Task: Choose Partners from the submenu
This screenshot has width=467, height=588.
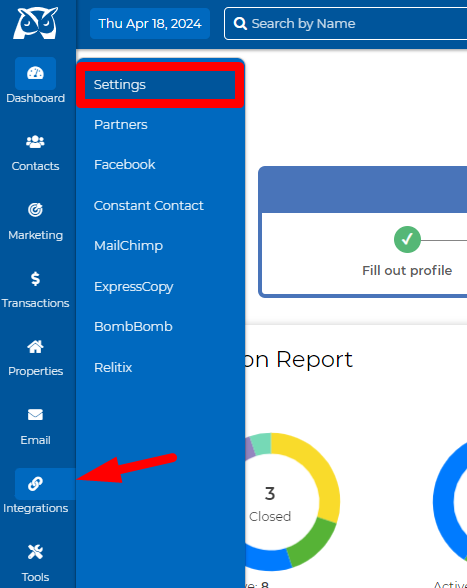Action: point(121,124)
